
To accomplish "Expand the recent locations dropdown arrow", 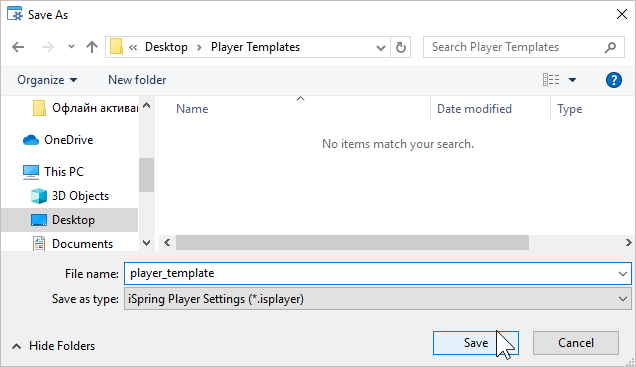I will pyautogui.click(x=71, y=47).
